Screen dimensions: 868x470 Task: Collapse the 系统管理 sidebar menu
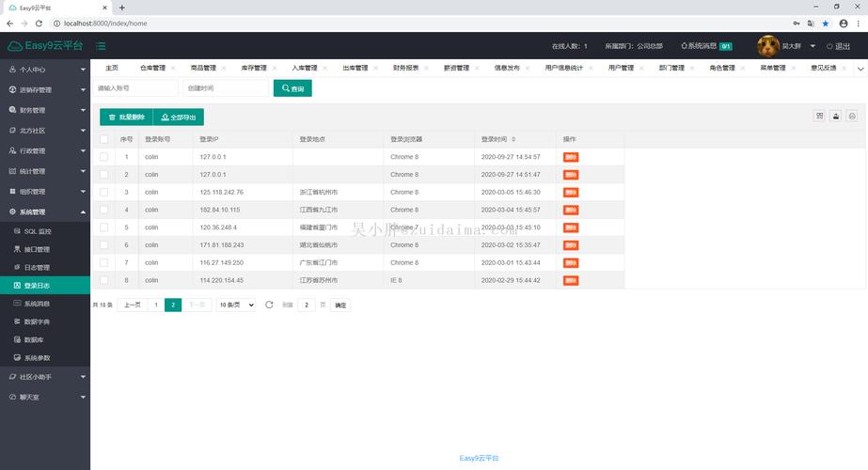point(45,212)
